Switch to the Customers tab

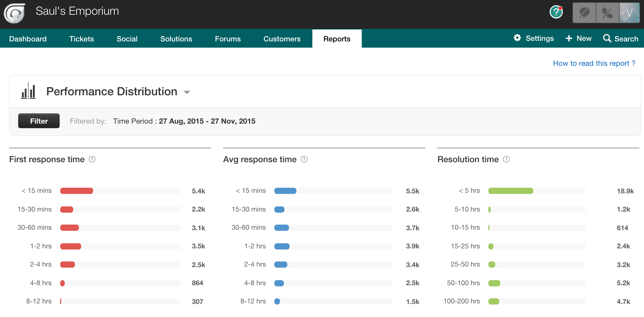point(282,39)
